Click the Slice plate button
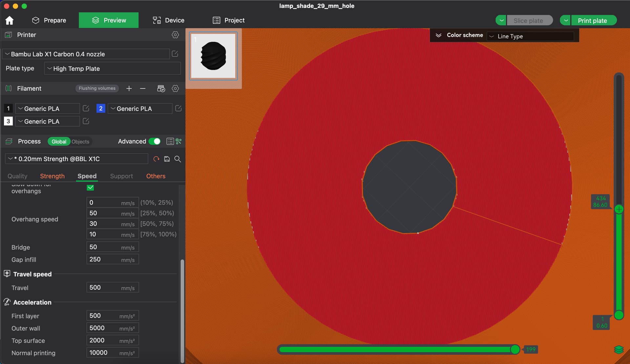This screenshot has width=630, height=364. point(530,20)
